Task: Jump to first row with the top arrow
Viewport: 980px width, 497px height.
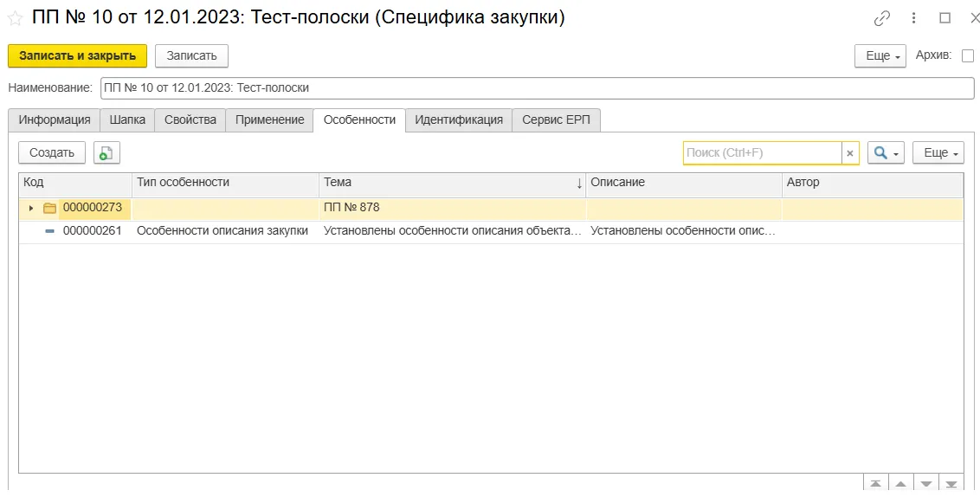Action: click(875, 484)
